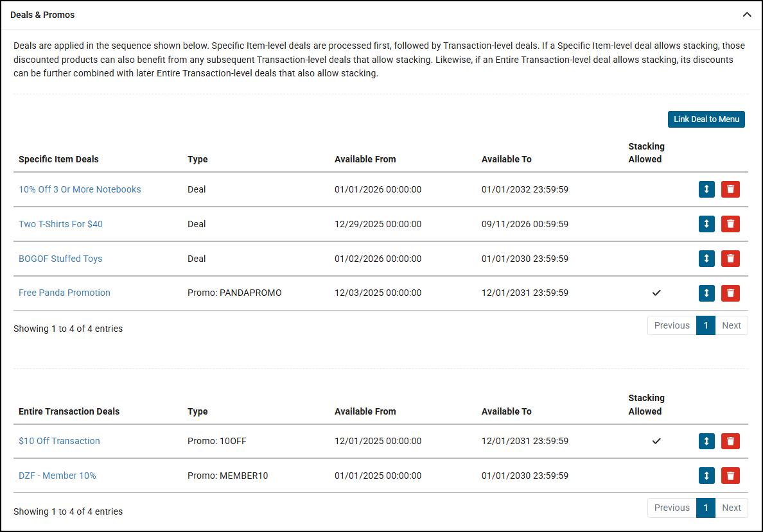Screen dimensions: 763x532
Task: Click reorder arrows for Two T-Shirts For $40
Action: [x=706, y=224]
